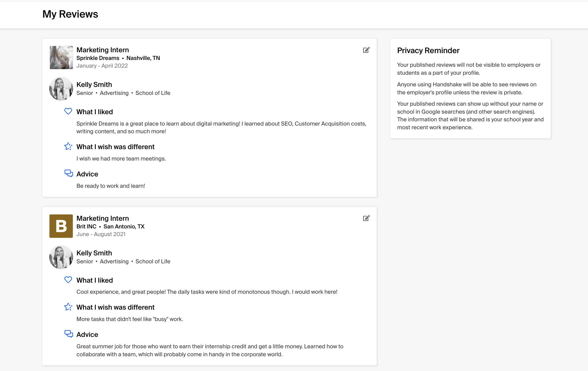Click Kelly Smith's profile photo in second review
The height and width of the screenshot is (371, 588).
point(60,257)
